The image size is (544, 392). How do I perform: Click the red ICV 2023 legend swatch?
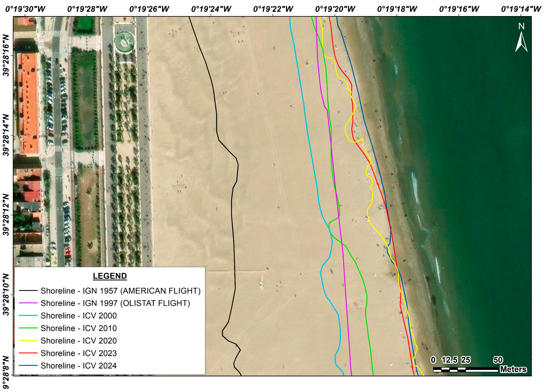[28, 353]
